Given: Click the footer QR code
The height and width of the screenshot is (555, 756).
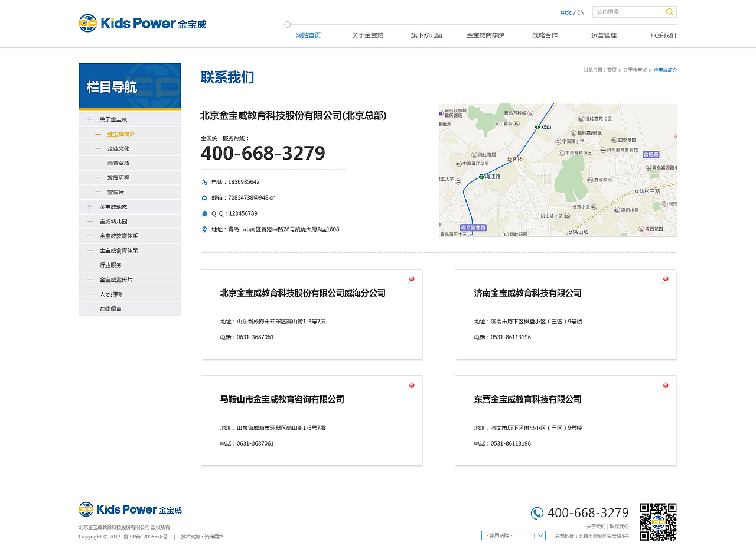Looking at the screenshot, I should pyautogui.click(x=659, y=521).
